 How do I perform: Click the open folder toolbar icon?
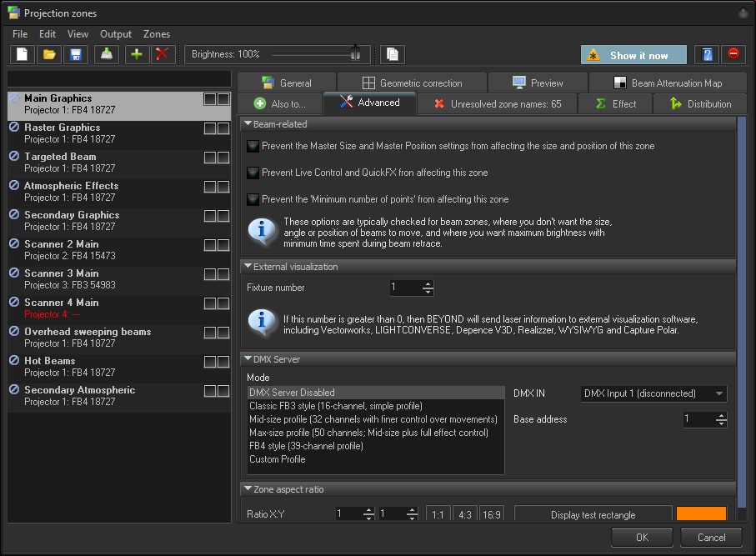pos(49,55)
